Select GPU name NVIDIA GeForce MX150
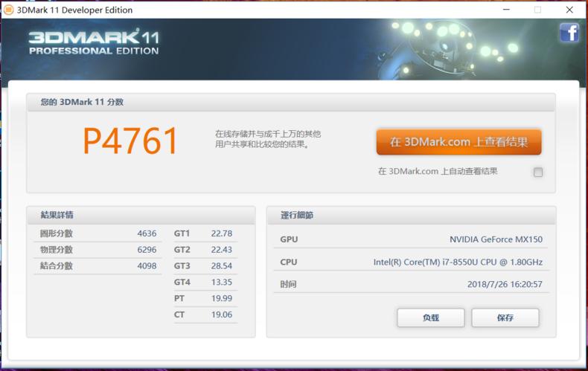588x371 pixels. tap(496, 239)
